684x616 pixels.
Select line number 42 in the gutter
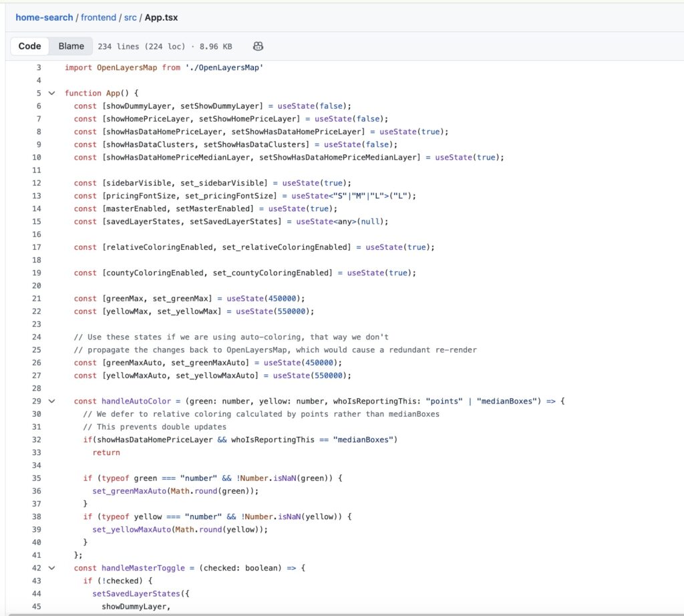pyautogui.click(x=38, y=568)
